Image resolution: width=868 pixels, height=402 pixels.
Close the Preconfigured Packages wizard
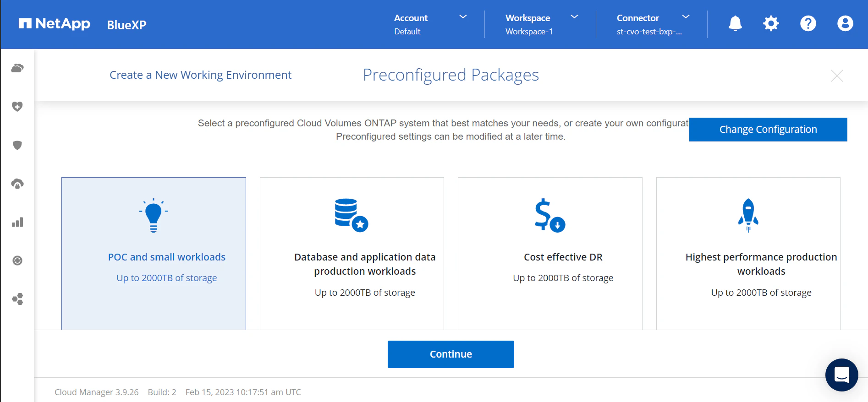pos(837,76)
